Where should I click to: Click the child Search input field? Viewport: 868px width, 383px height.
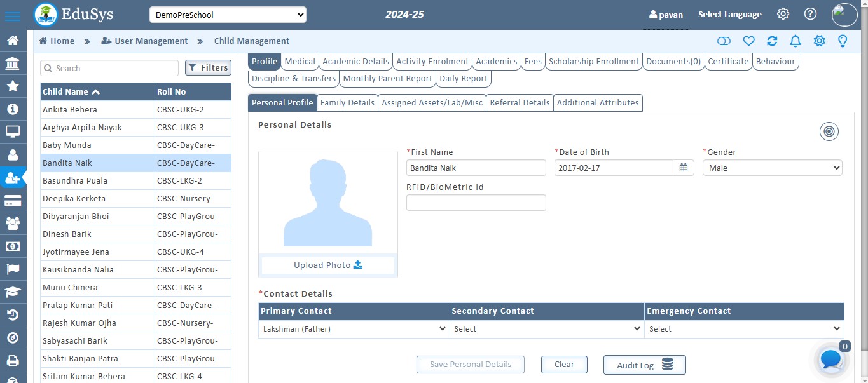(x=109, y=68)
